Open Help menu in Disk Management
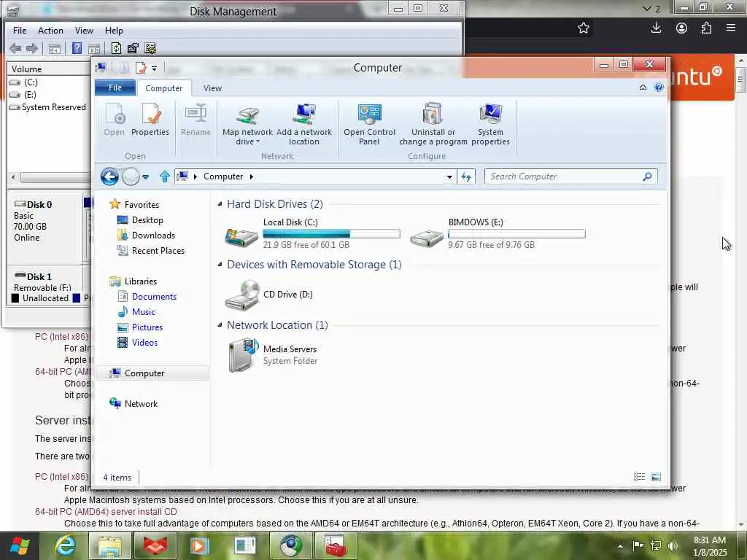Image resolution: width=747 pixels, height=560 pixels. [114, 31]
